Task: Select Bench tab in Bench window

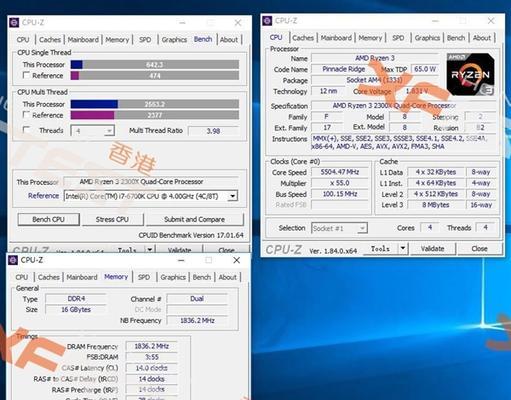Action: [x=203, y=39]
